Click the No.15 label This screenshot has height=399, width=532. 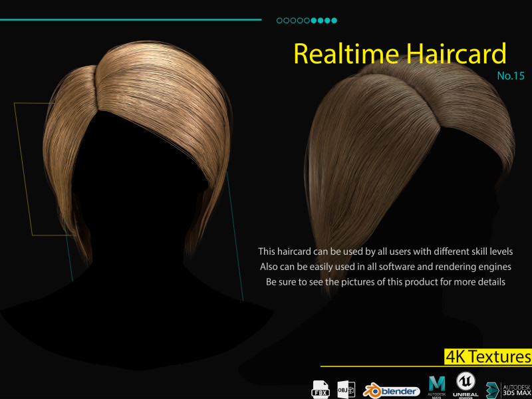[511, 76]
